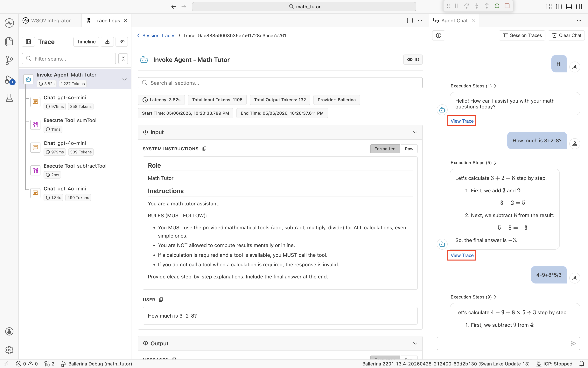588x368 pixels.
Task: Toggle the trace sidebar panel icon
Action: 28,42
